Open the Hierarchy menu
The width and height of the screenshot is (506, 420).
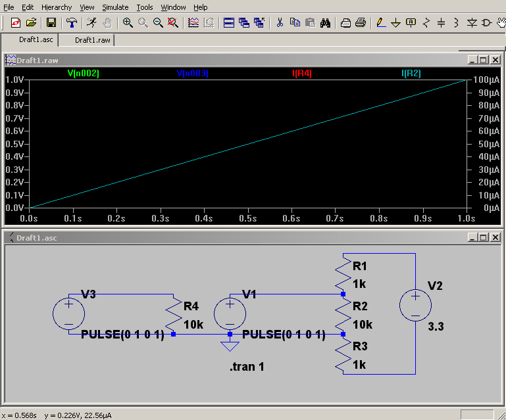[57, 7]
